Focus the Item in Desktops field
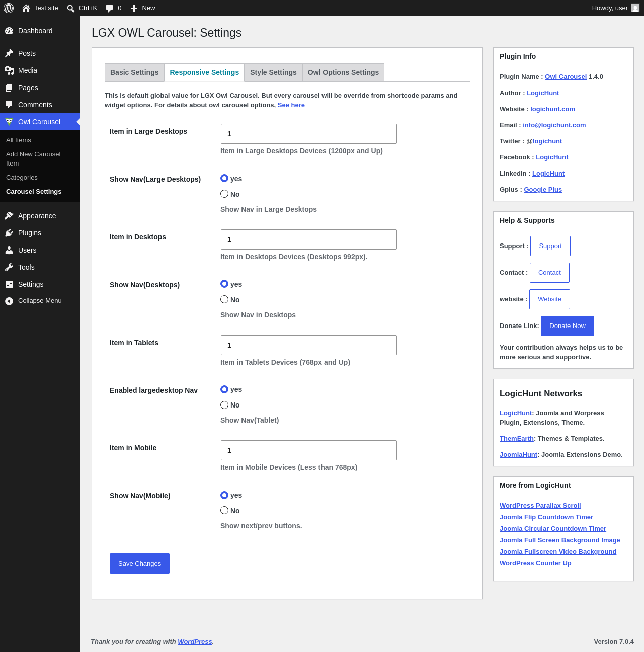 click(309, 239)
